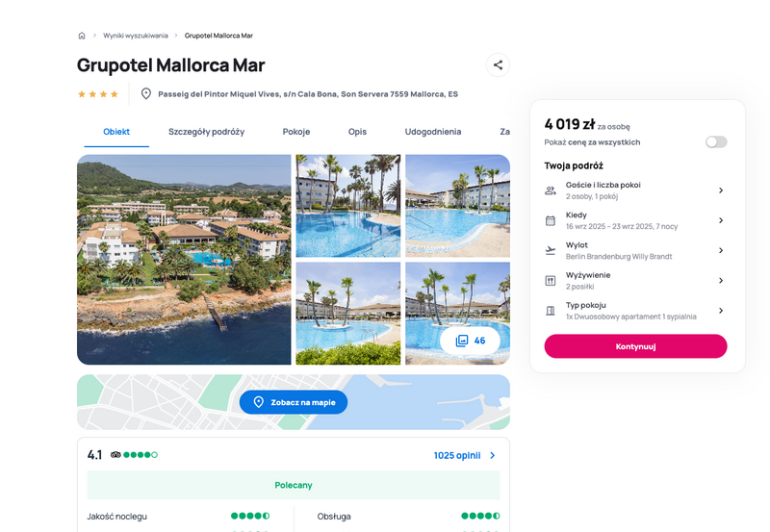Toggle Pokaż cenę za wszystkich switch

pos(716,142)
